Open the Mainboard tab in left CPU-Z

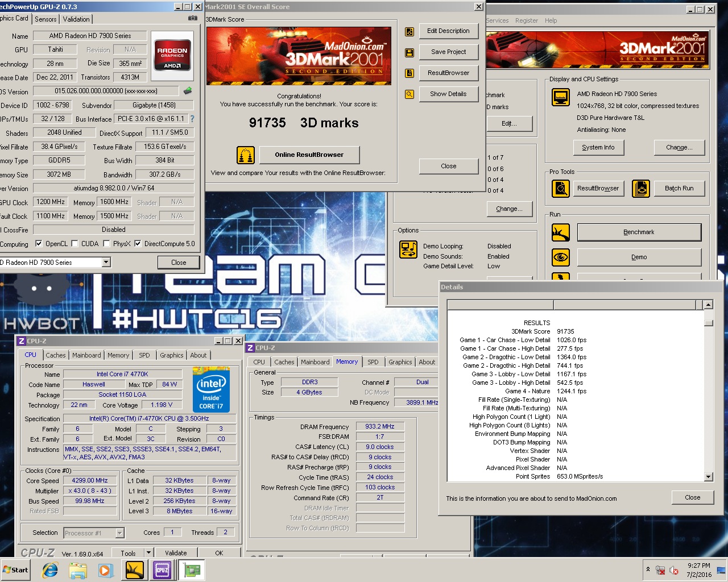click(86, 355)
